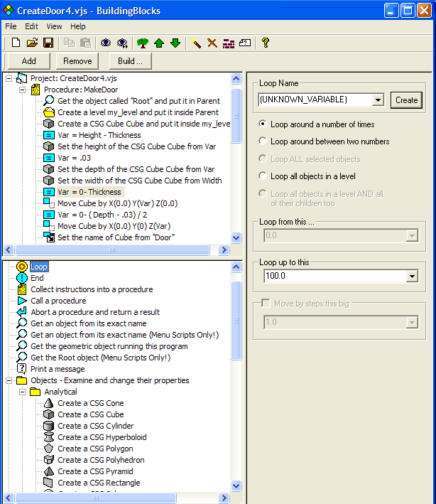Click the open folder toolbar icon
The width and height of the screenshot is (436, 504).
(32, 43)
